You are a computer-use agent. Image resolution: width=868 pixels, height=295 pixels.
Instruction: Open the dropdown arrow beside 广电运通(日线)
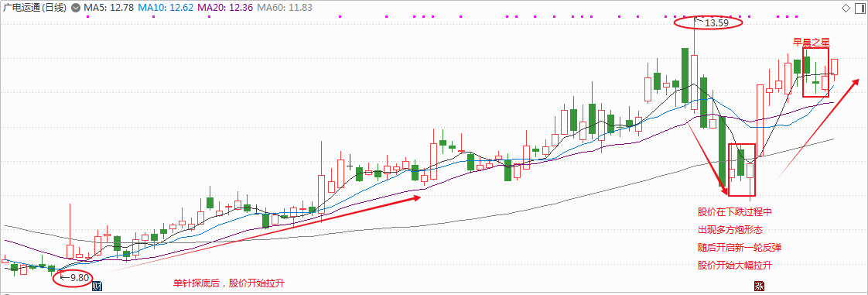click(75, 8)
